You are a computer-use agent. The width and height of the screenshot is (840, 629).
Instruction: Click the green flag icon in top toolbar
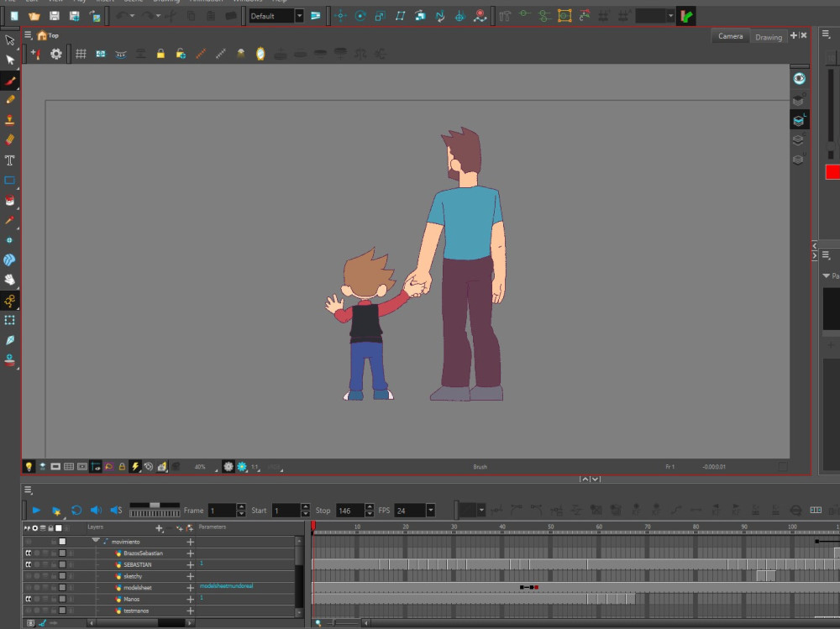click(686, 16)
